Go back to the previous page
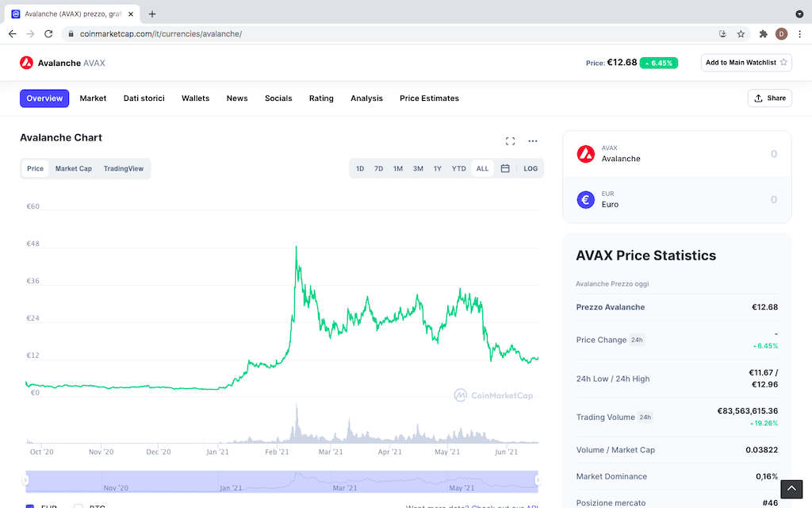 click(x=13, y=33)
